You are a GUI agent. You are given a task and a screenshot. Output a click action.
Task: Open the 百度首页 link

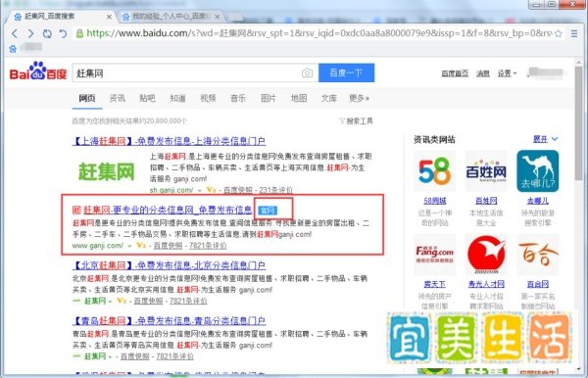pyautogui.click(x=455, y=73)
